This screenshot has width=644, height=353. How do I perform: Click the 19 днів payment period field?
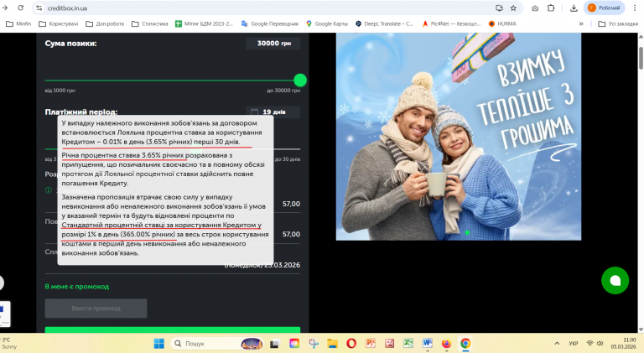(x=273, y=112)
